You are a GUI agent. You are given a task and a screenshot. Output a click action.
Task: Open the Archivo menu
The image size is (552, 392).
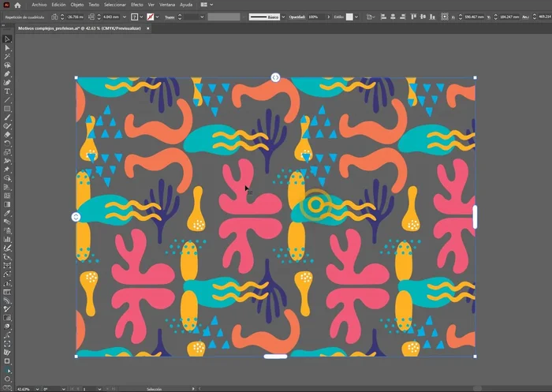[39, 5]
